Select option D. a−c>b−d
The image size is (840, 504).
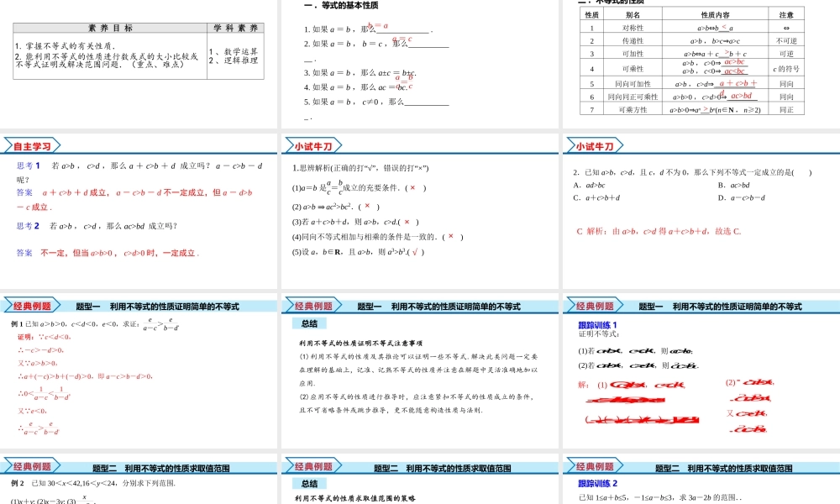[x=742, y=197]
